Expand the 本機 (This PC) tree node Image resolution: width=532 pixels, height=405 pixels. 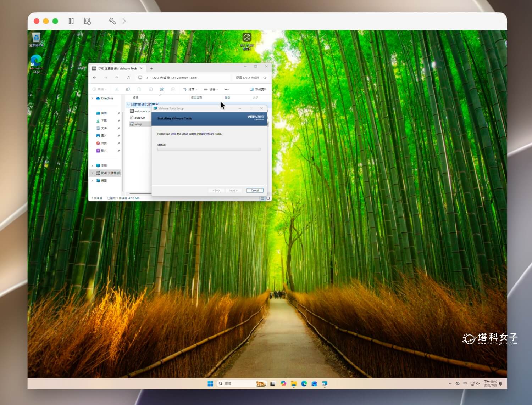(93, 165)
